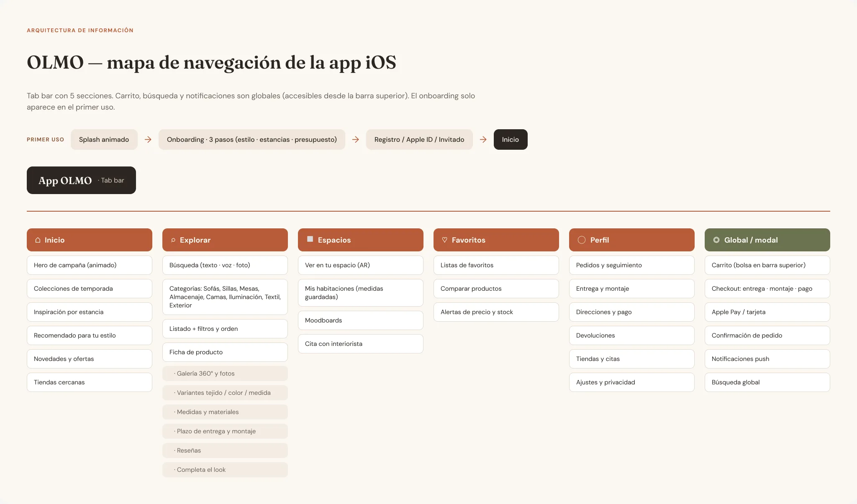Click the magnifier icon in the Explorar header
The width and height of the screenshot is (857, 504).
173,240
